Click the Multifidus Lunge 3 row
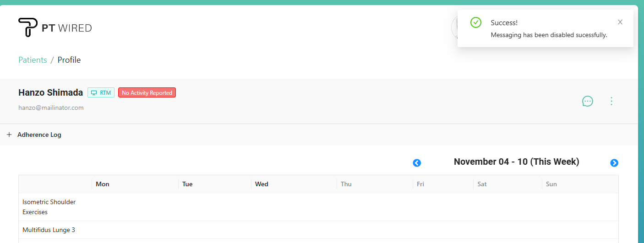644x243 pixels. click(49, 230)
